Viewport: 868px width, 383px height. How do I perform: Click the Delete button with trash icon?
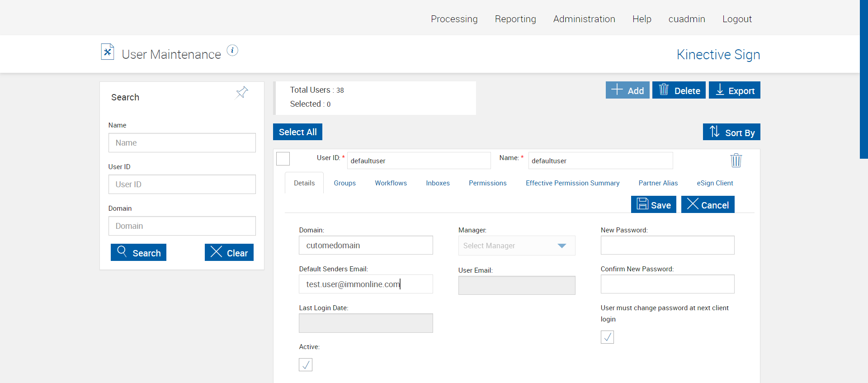(x=679, y=90)
